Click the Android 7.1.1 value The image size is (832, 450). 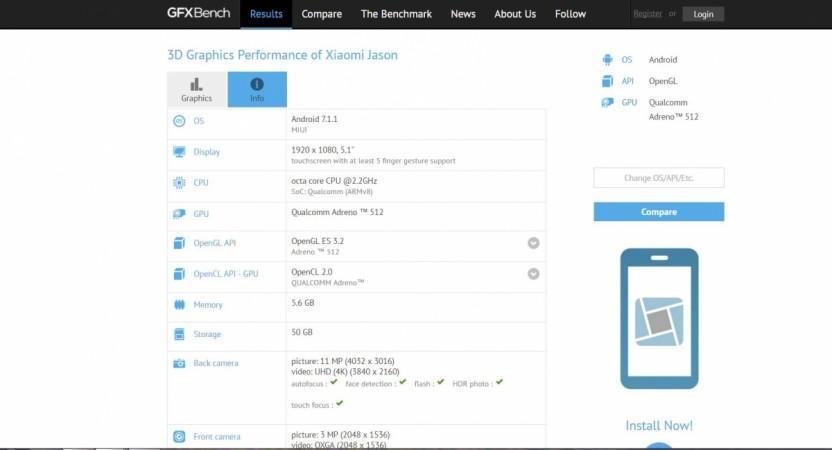click(x=314, y=119)
